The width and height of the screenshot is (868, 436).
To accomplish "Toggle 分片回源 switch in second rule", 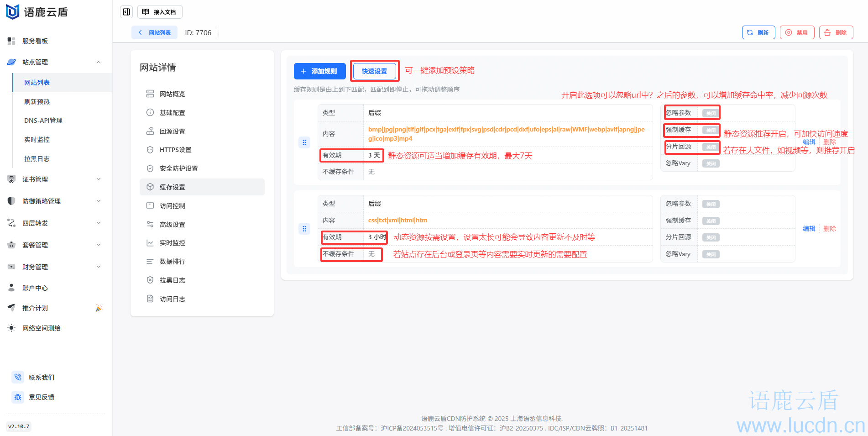I will tap(711, 237).
